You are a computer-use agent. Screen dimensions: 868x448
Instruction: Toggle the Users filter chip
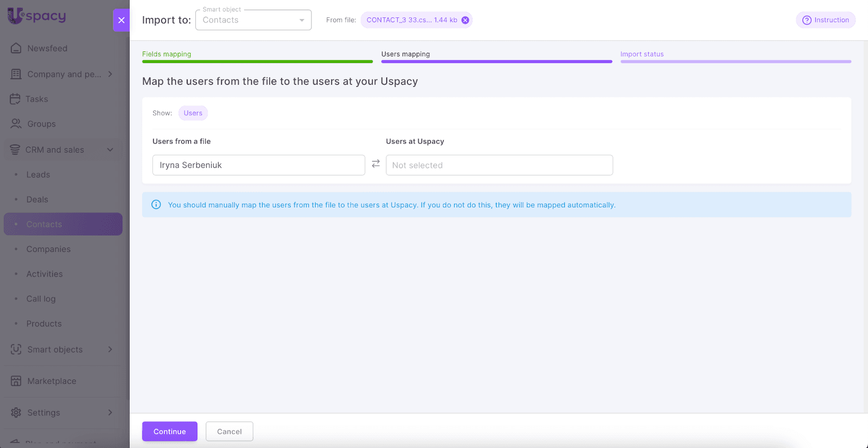(193, 113)
